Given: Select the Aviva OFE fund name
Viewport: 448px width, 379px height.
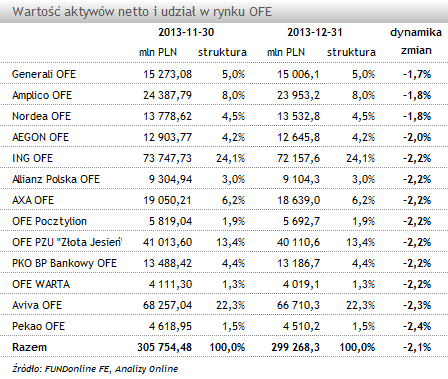Looking at the screenshot, I should point(37,305).
